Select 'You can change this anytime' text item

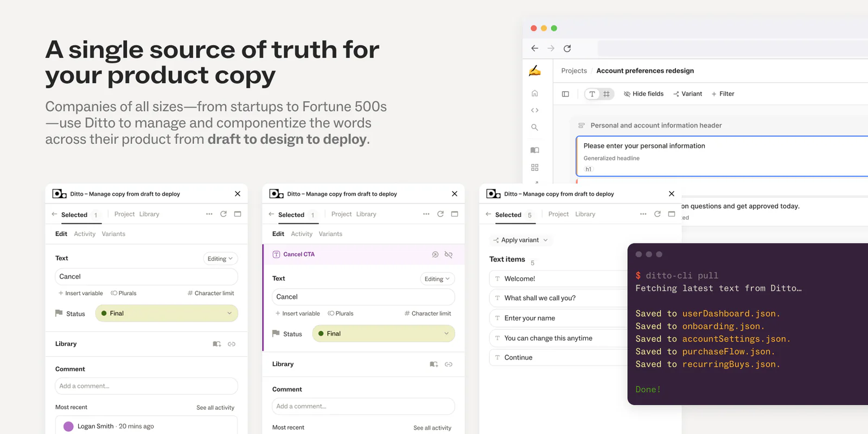point(558,339)
